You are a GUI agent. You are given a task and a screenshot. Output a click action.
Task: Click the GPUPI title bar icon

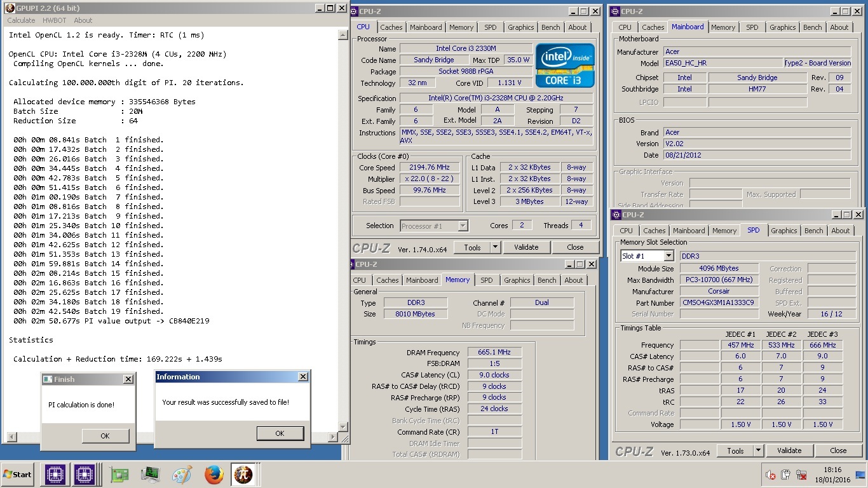pyautogui.click(x=9, y=8)
